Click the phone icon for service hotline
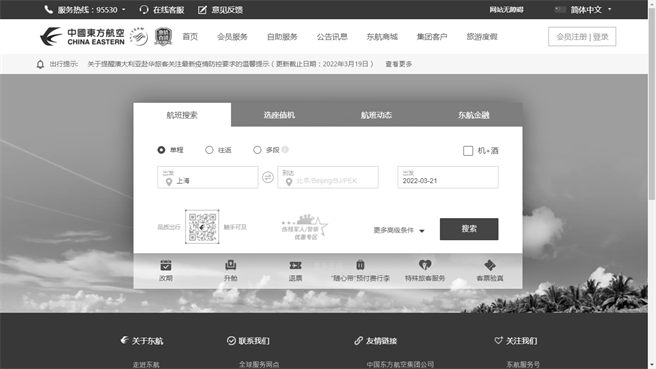 pos(49,10)
